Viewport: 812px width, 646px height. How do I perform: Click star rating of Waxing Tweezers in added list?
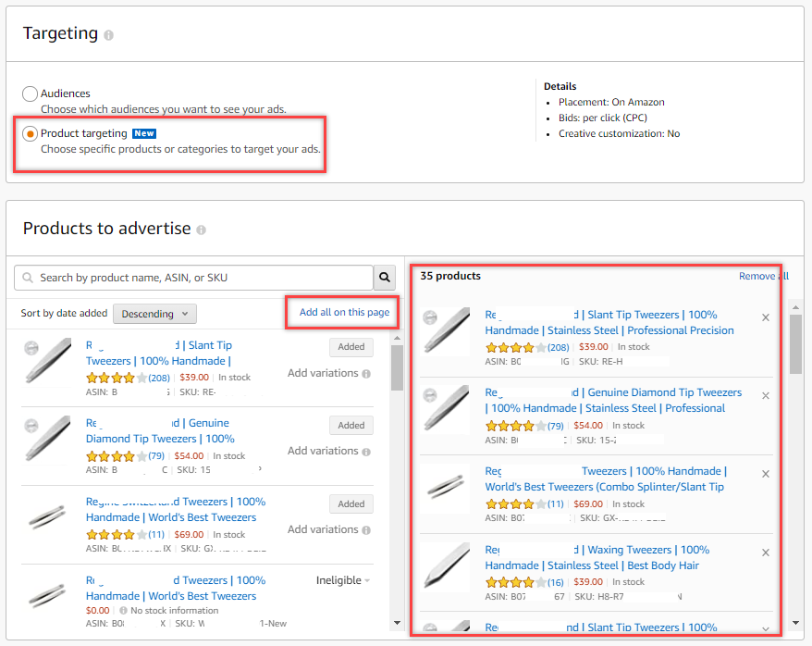tap(516, 582)
